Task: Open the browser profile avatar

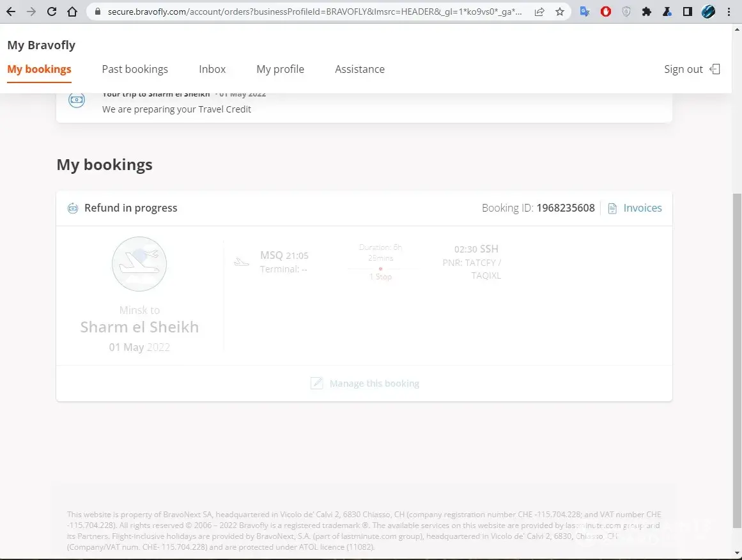Action: pyautogui.click(x=708, y=12)
